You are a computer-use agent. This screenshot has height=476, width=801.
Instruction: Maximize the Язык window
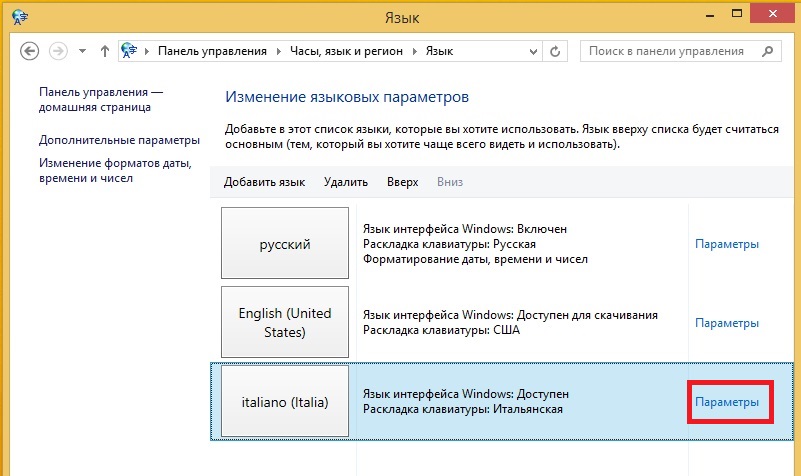click(737, 14)
